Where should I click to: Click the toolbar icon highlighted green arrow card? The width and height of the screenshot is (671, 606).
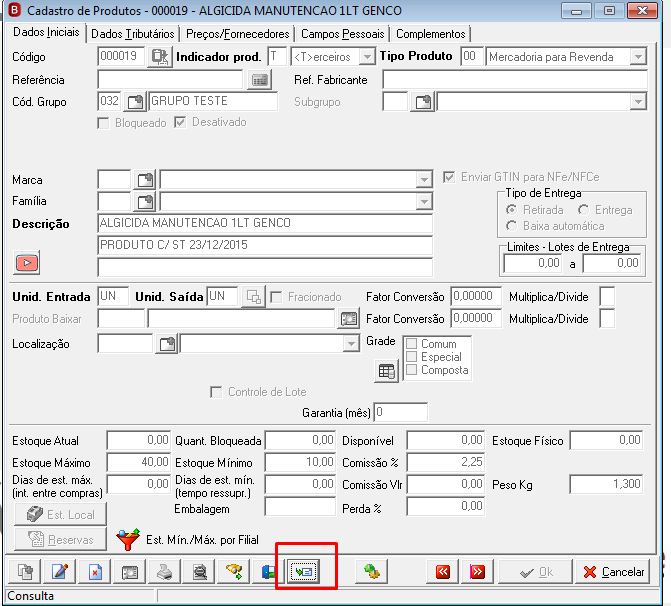[304, 572]
